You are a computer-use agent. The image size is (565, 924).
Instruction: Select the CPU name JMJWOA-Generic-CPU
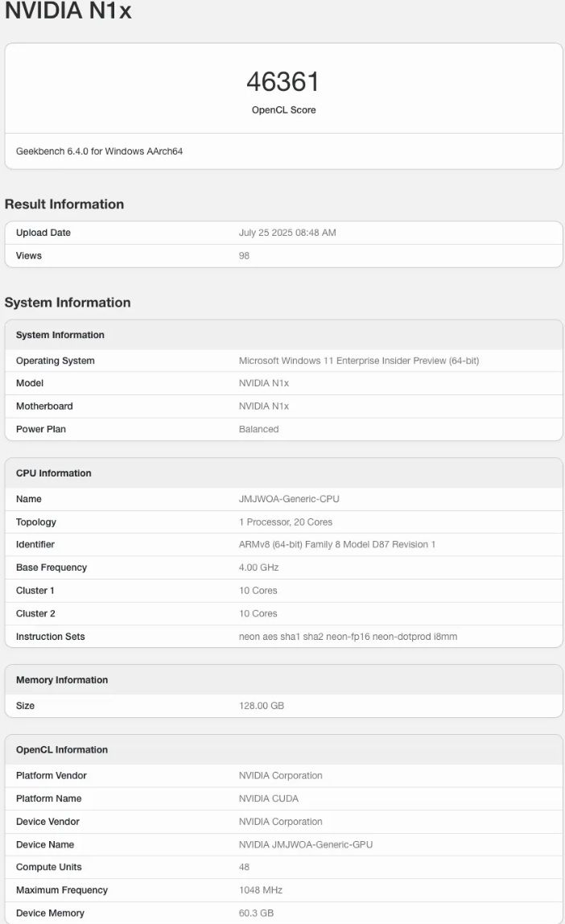[x=289, y=499]
